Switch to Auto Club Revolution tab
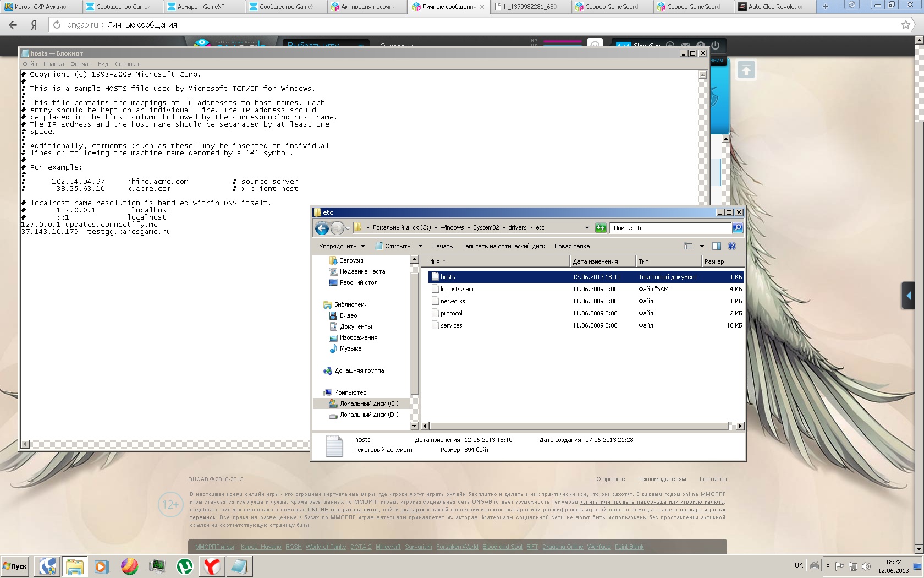This screenshot has width=924, height=578. [776, 7]
